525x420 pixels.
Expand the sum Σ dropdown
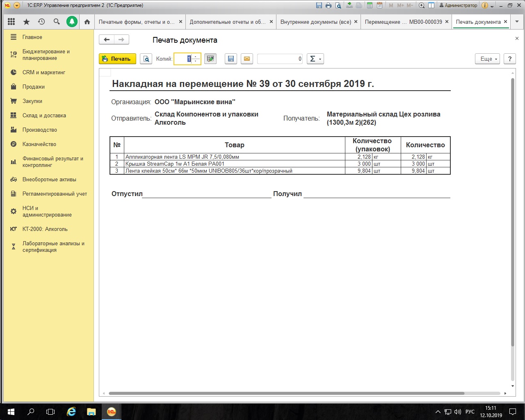tap(315, 59)
